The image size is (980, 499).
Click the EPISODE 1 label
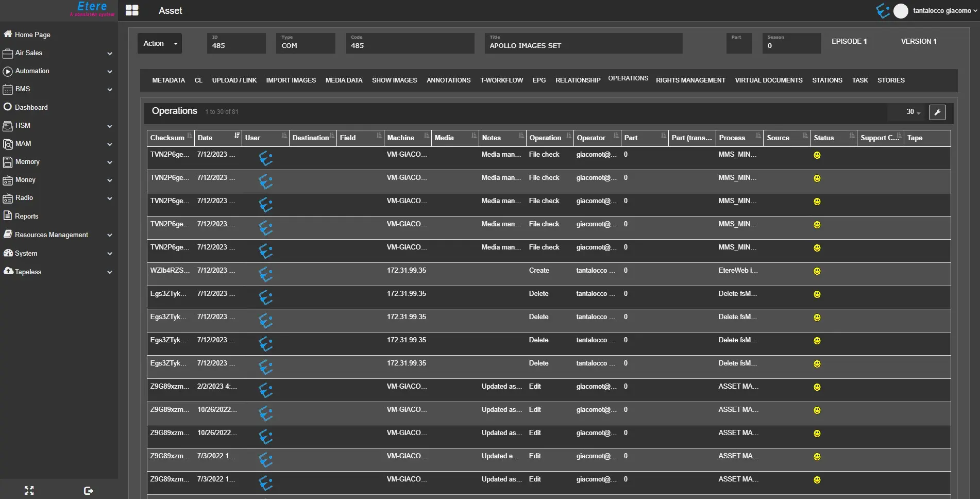(x=849, y=41)
